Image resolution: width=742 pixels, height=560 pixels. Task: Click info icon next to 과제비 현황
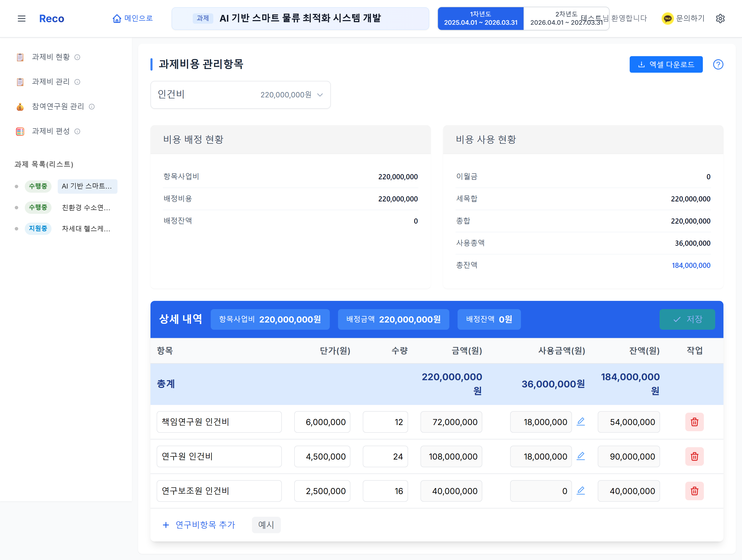click(77, 57)
